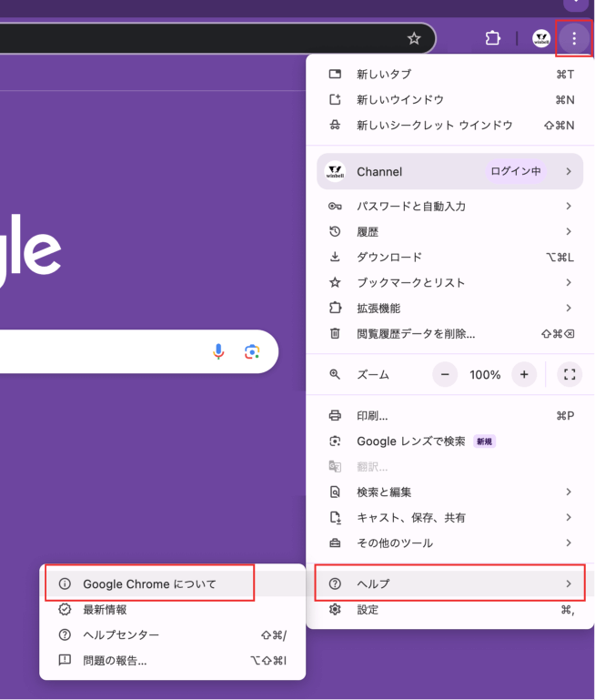The height and width of the screenshot is (700, 595).
Task: Expand the Channel profile submenu arrow
Action: point(569,171)
